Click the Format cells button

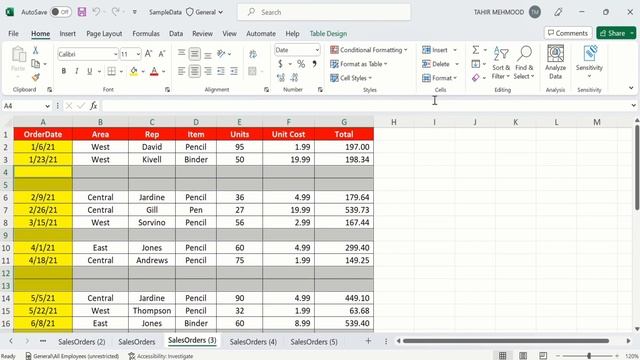tap(440, 78)
